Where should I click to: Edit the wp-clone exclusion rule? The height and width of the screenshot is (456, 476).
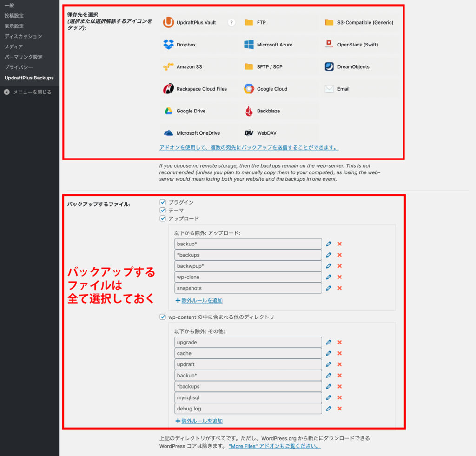329,277
